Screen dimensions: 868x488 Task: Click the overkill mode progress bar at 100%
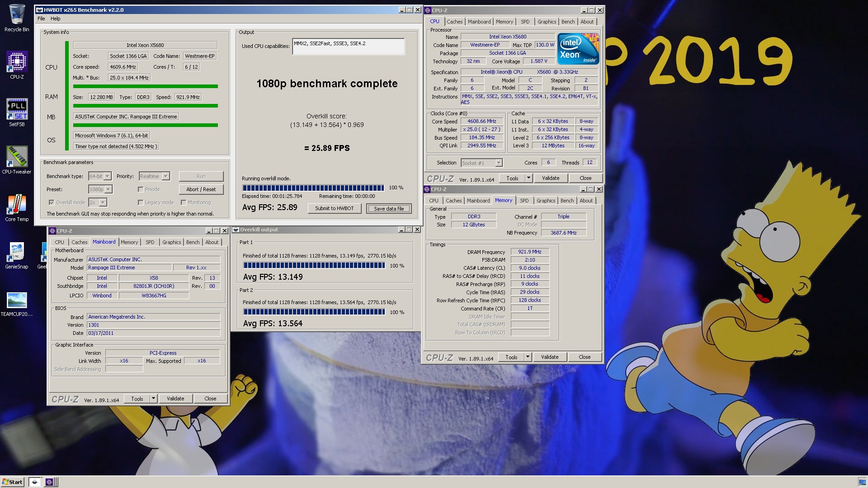pos(313,188)
